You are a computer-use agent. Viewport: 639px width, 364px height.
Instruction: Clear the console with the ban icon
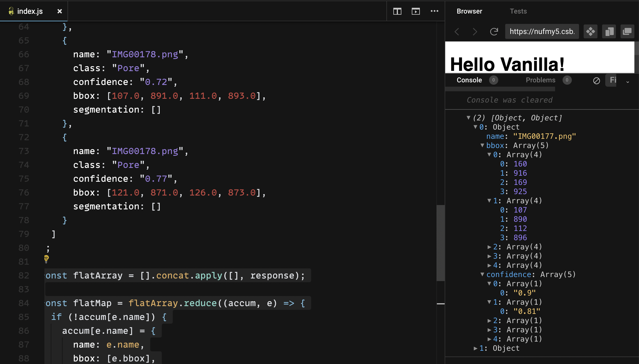point(597,81)
